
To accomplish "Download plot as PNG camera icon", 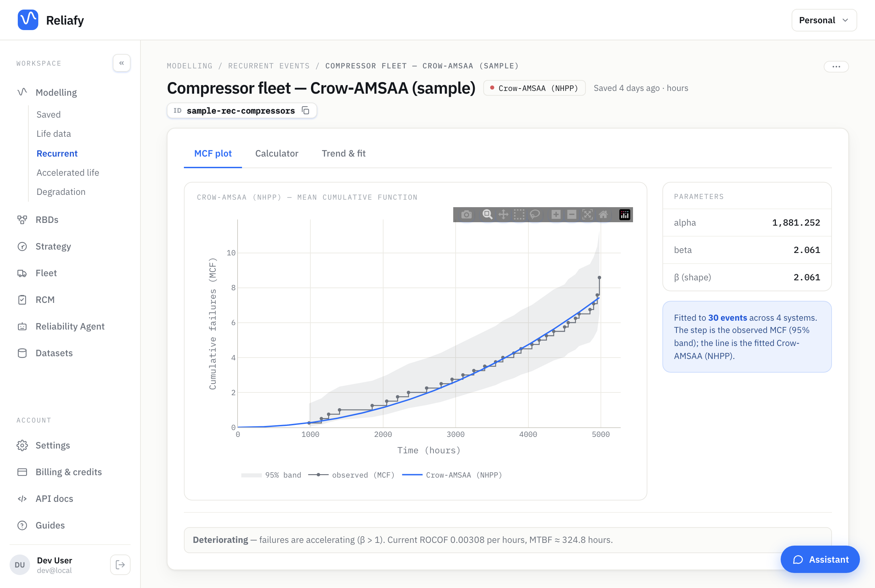I will tap(466, 214).
